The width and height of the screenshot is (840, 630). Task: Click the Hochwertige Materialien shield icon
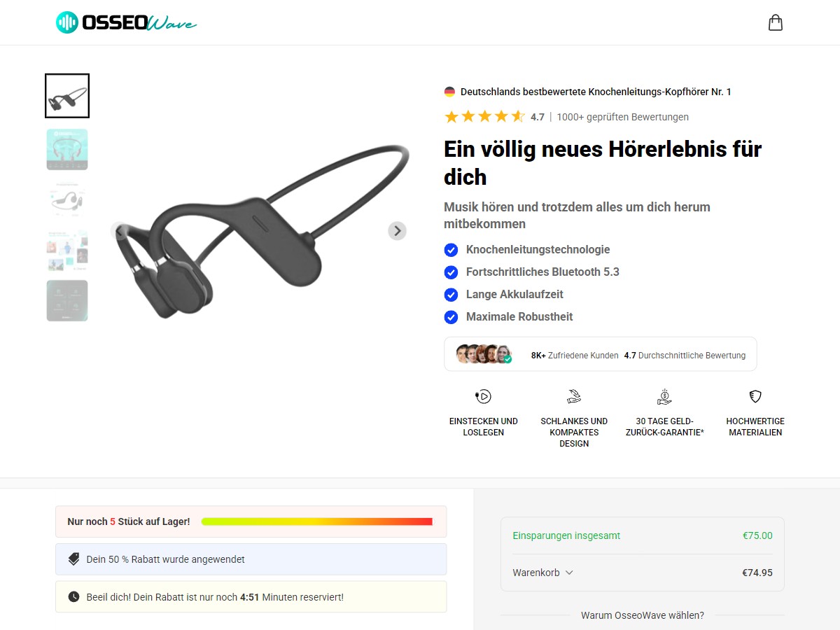[755, 397]
